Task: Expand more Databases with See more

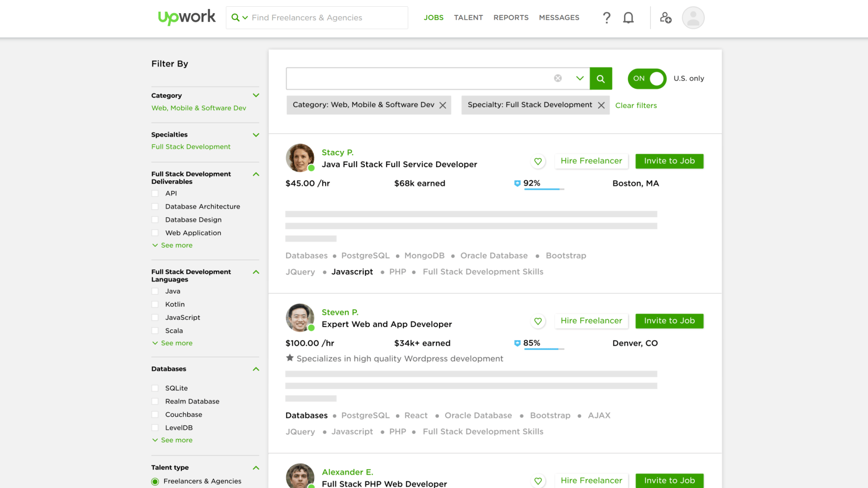Action: coord(172,440)
